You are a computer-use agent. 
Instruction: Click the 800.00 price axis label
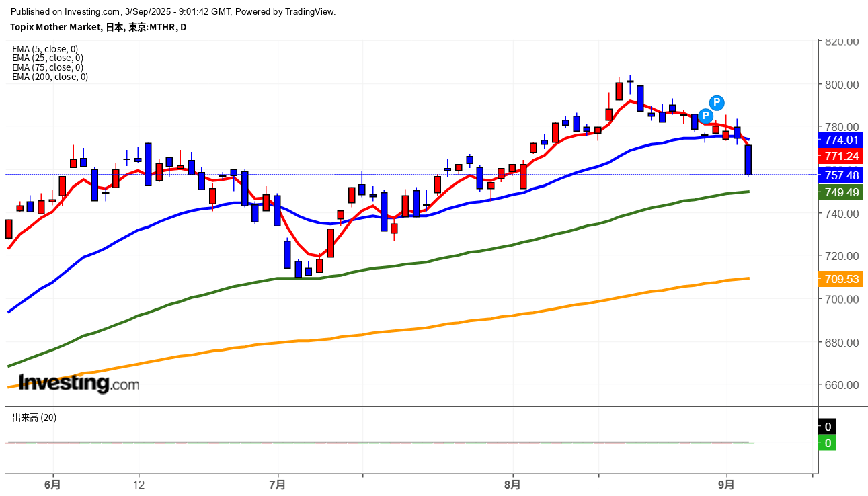842,85
